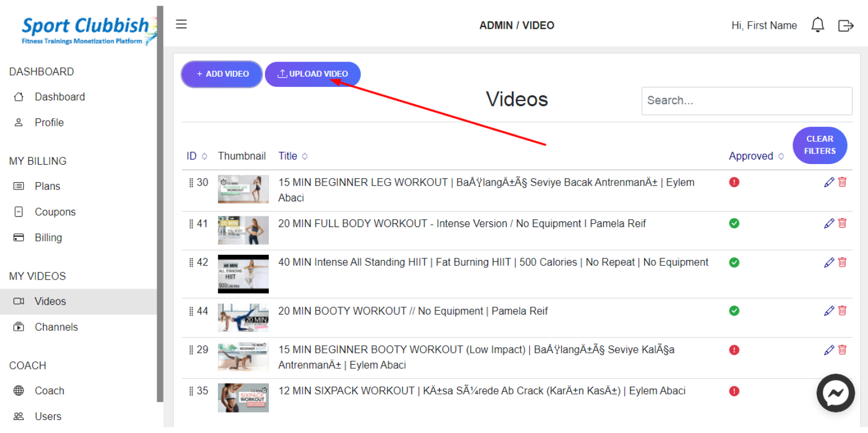The width and height of the screenshot is (868, 433).
Task: Open Channels in the sidebar
Action: [56, 327]
